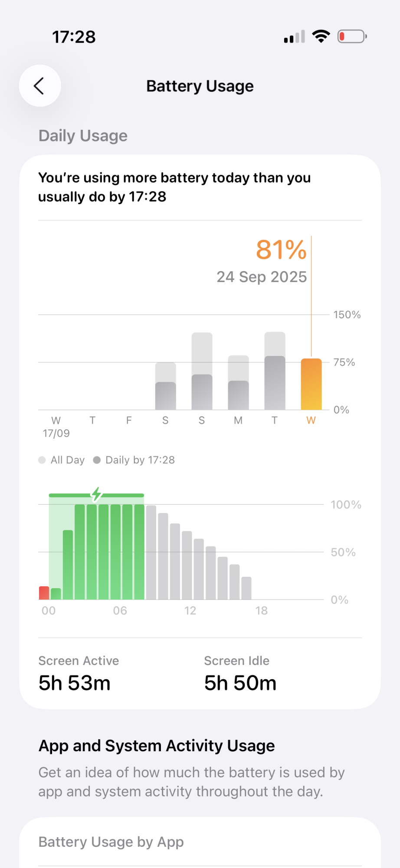Select Monday's bar in the daily chart

coord(239,382)
